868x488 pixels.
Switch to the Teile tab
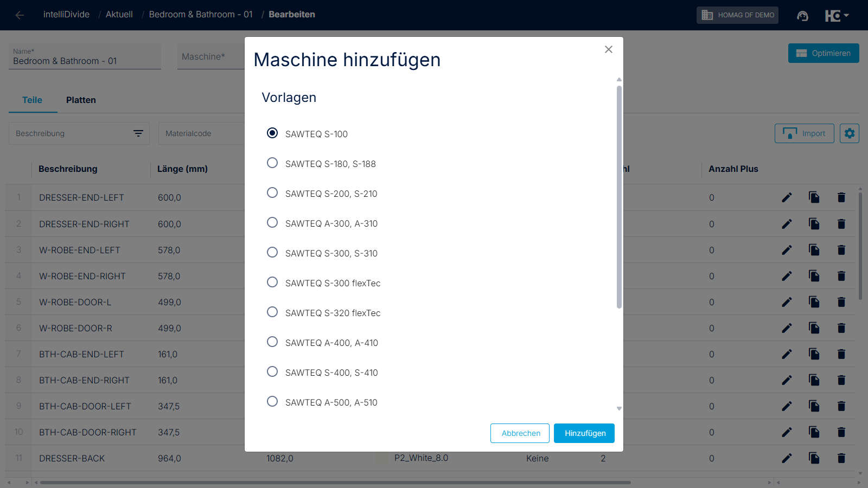(33, 100)
